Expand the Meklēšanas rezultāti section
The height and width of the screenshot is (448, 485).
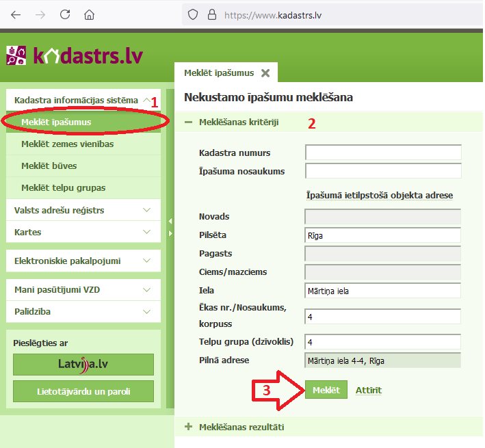click(x=188, y=427)
